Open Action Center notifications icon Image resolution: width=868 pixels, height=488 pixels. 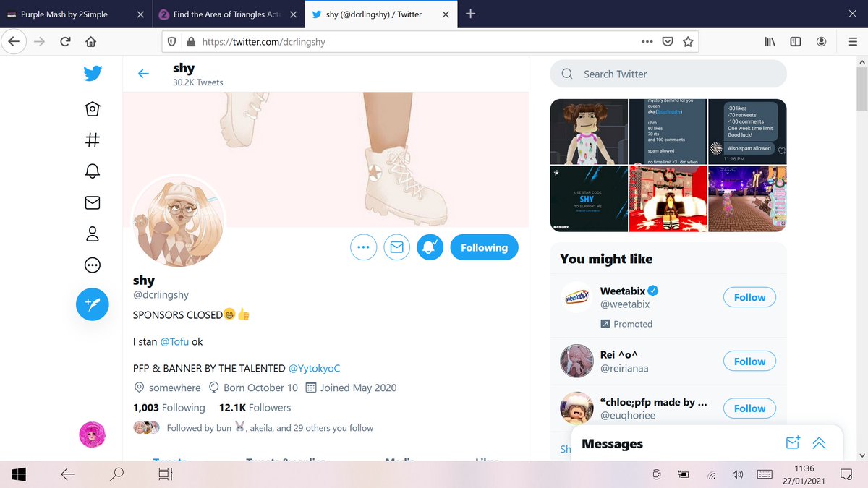[846, 474]
